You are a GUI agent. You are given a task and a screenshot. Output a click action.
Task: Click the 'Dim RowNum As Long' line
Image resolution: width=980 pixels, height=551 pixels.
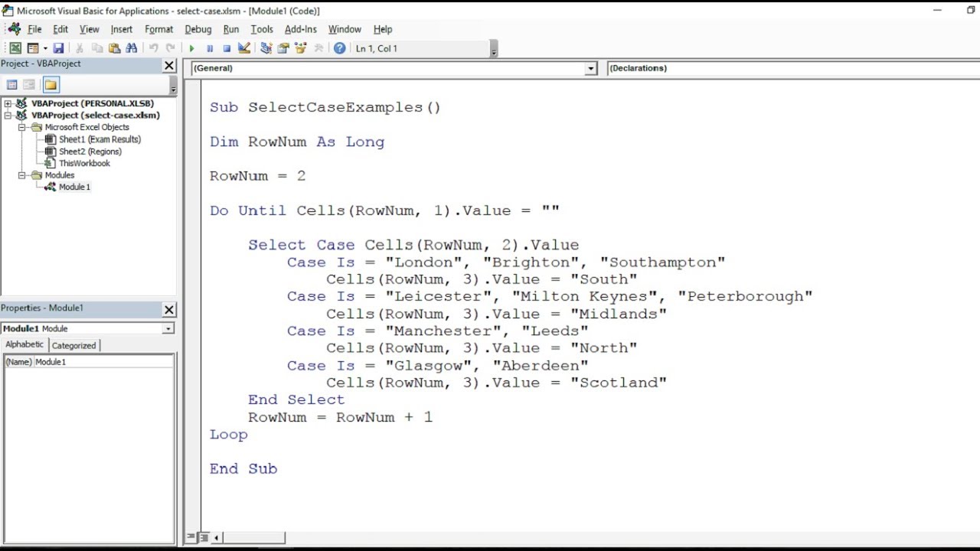click(297, 142)
